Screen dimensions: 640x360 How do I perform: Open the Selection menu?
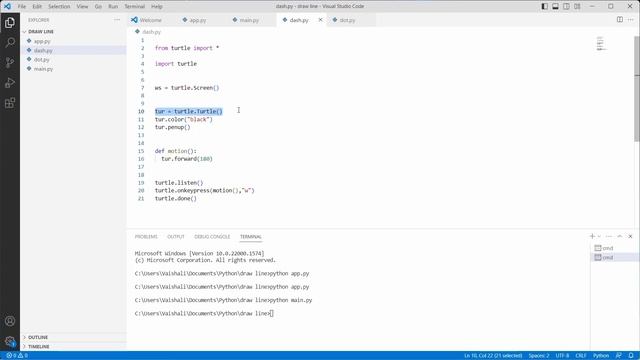tap(59, 7)
